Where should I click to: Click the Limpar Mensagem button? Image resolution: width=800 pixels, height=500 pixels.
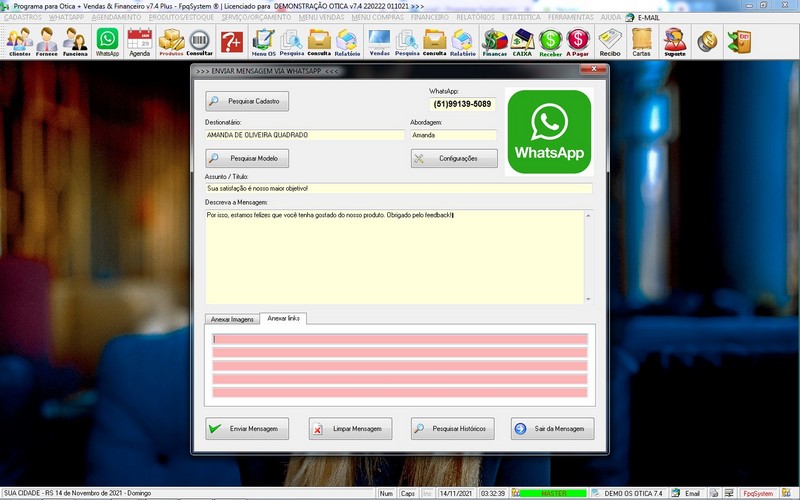(x=351, y=429)
